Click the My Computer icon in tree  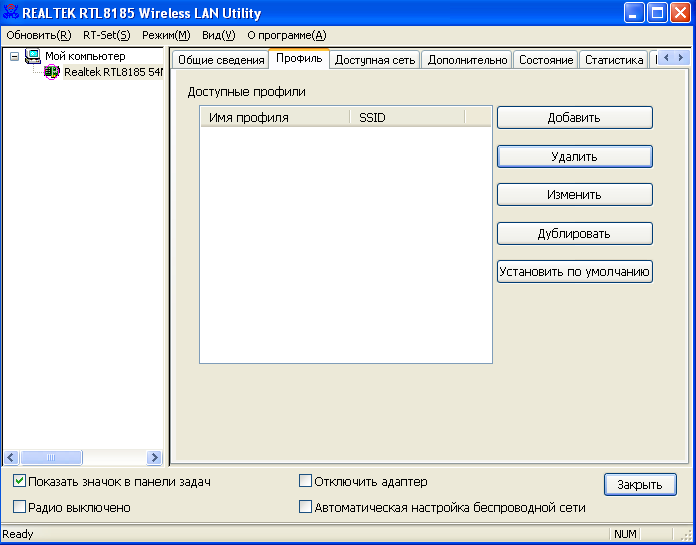32,56
